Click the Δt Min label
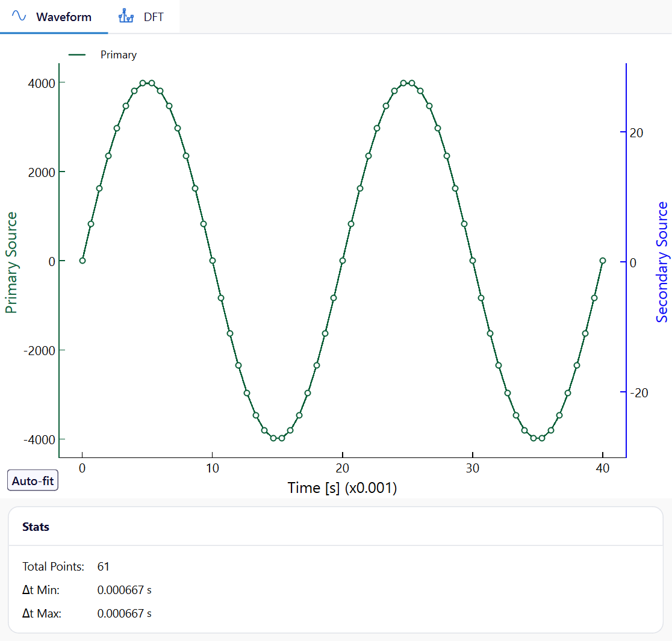The height and width of the screenshot is (641, 672). pyautogui.click(x=41, y=590)
